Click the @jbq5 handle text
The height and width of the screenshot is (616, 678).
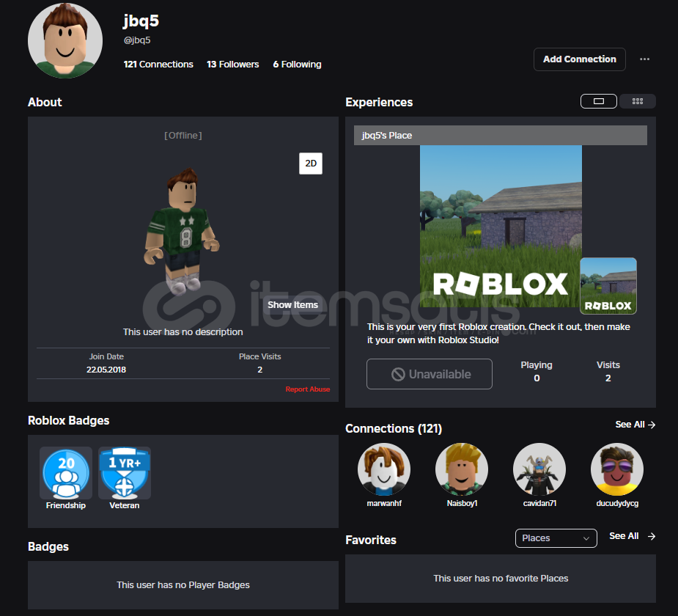[x=137, y=40]
